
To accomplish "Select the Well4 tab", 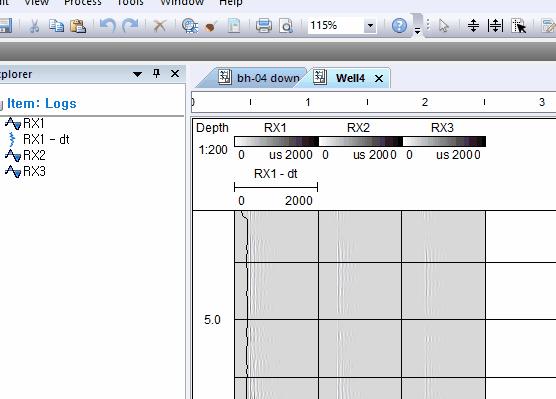I will [350, 78].
